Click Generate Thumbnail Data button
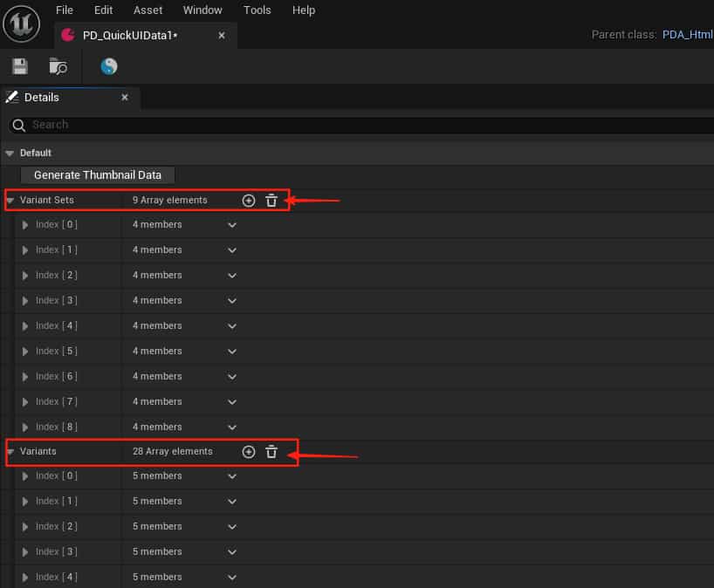The width and height of the screenshot is (714, 588). (98, 175)
